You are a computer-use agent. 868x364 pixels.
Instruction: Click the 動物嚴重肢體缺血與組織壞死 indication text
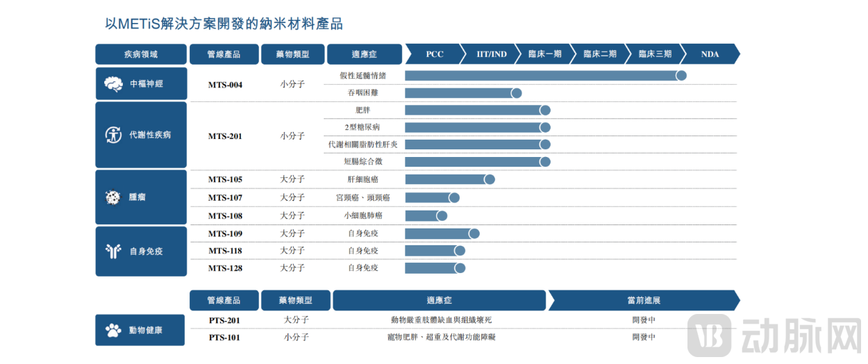pos(442,320)
